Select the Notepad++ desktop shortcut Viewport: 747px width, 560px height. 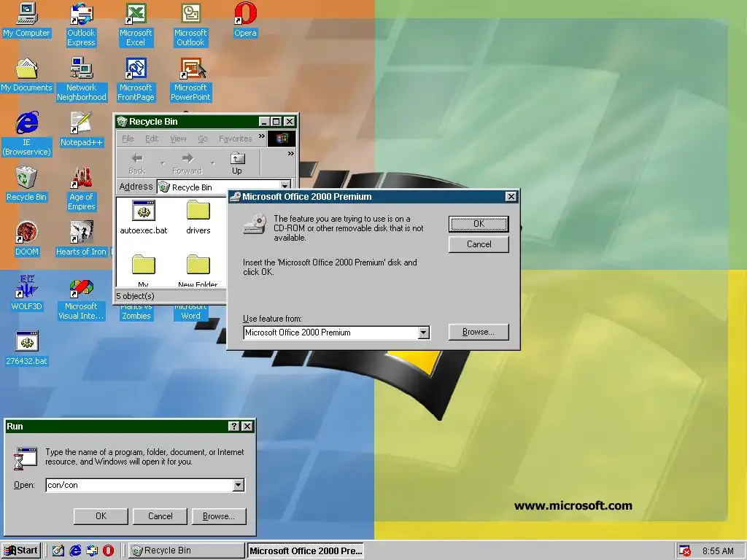coord(81,130)
